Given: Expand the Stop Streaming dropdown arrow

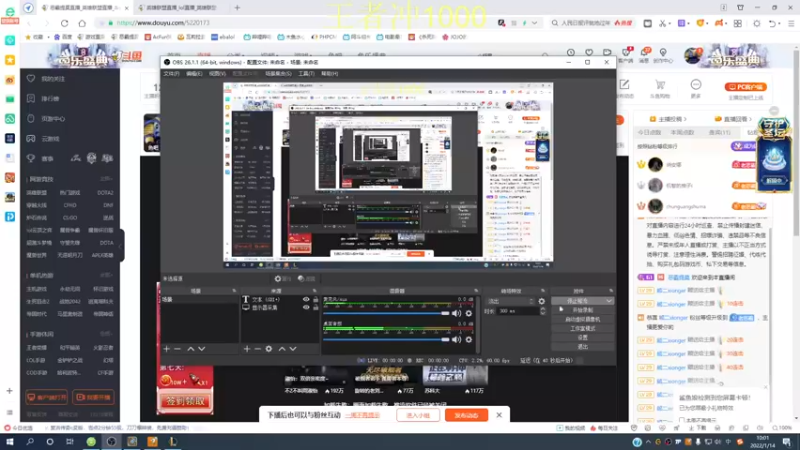Looking at the screenshot, I should tap(609, 301).
